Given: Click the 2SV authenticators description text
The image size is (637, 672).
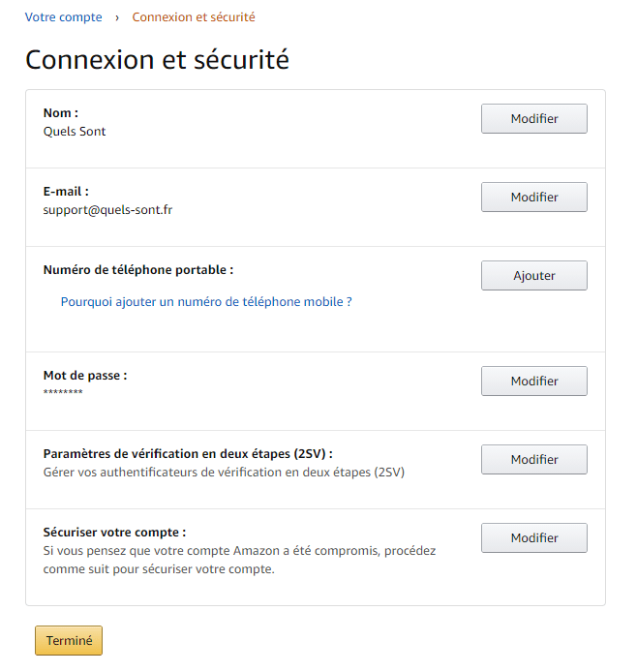Looking at the screenshot, I should click(224, 473).
